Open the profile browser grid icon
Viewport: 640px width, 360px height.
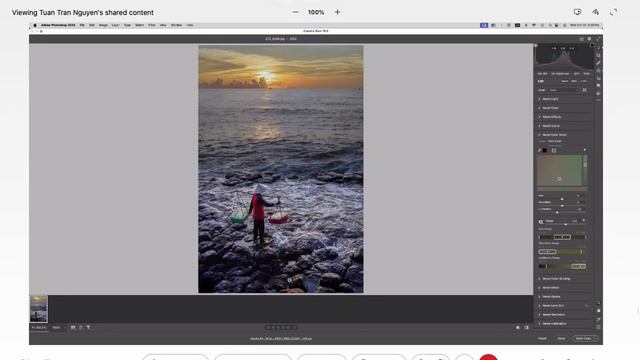584,90
